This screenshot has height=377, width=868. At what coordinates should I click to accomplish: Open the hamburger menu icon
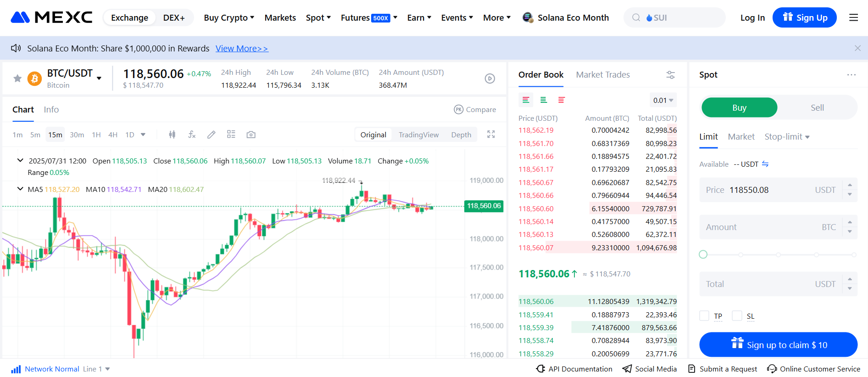[853, 17]
